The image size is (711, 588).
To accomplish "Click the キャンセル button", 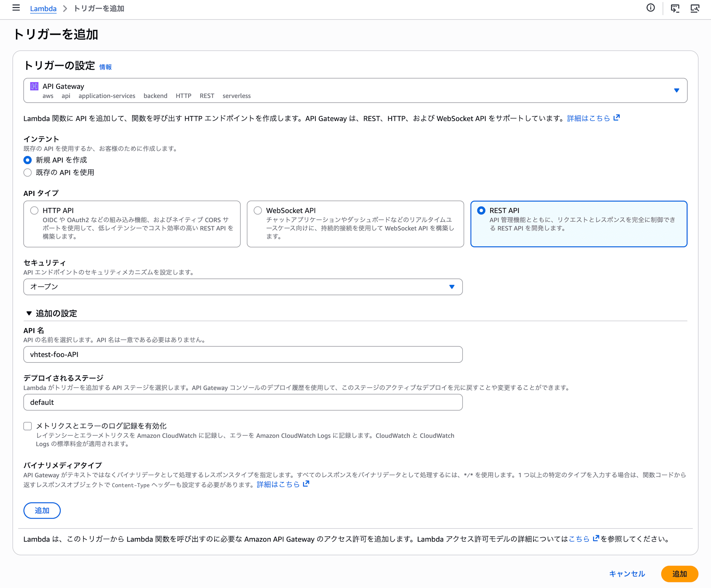I will [627, 574].
